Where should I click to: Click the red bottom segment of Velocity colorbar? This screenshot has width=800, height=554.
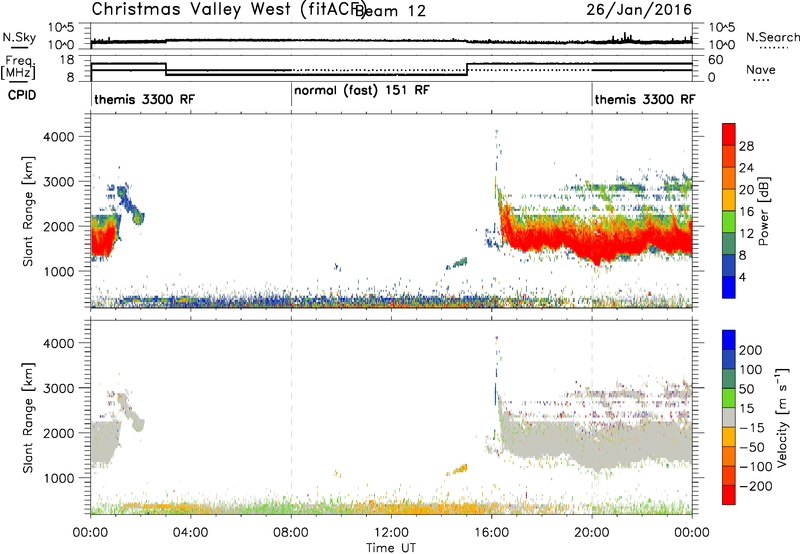tap(729, 495)
